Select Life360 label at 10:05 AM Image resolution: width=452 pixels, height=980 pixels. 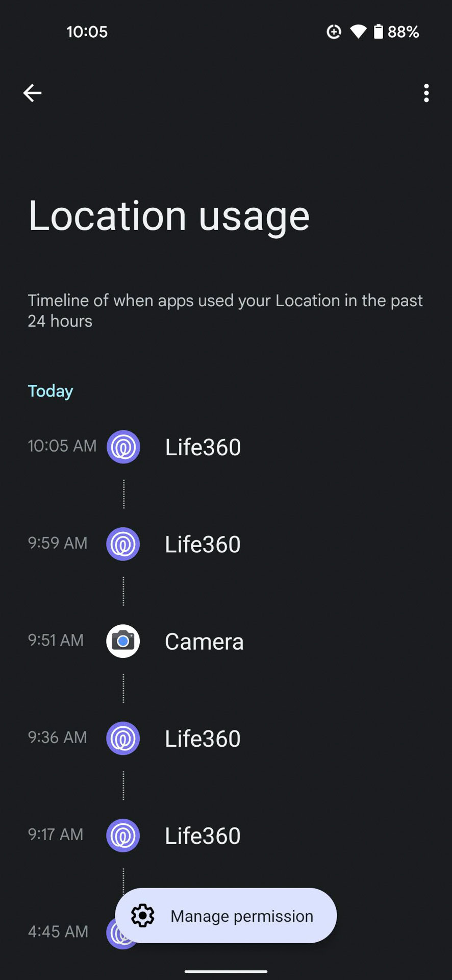203,447
